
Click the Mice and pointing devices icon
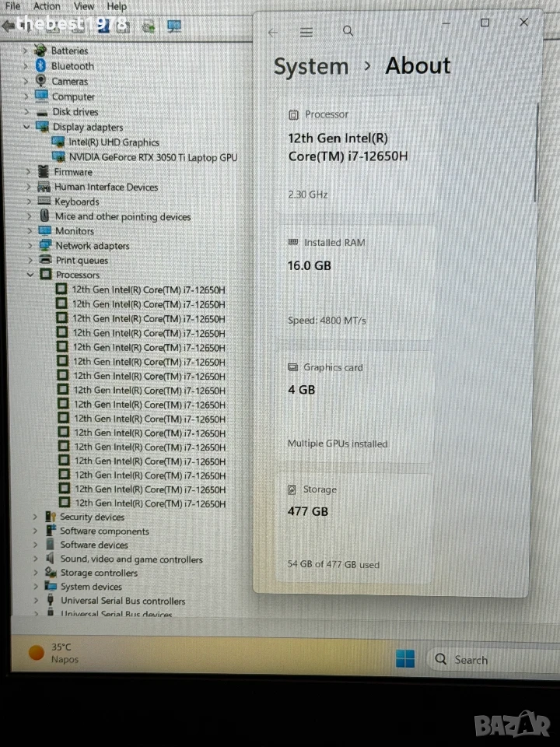(x=44, y=216)
